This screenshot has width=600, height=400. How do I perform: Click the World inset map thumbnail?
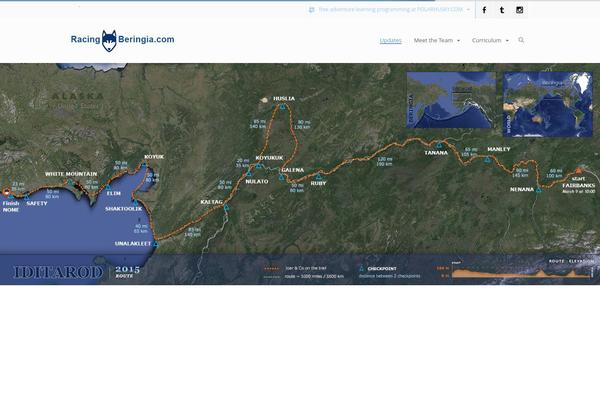tap(548, 104)
